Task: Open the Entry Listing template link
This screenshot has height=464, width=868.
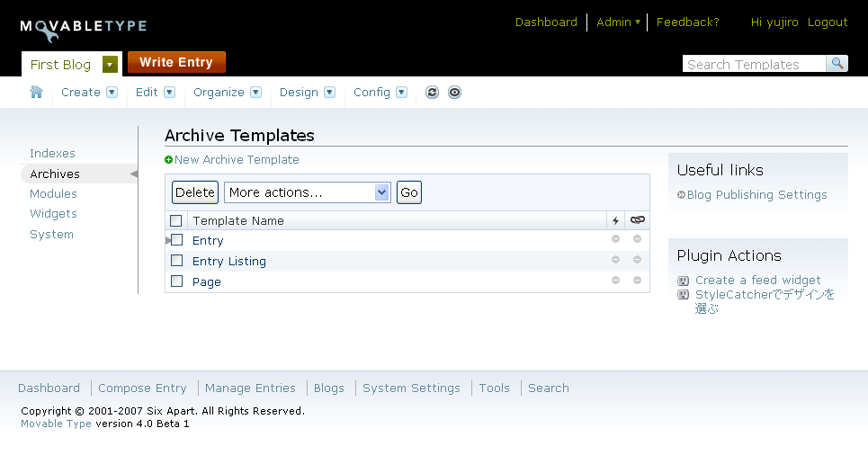Action: pyautogui.click(x=229, y=261)
